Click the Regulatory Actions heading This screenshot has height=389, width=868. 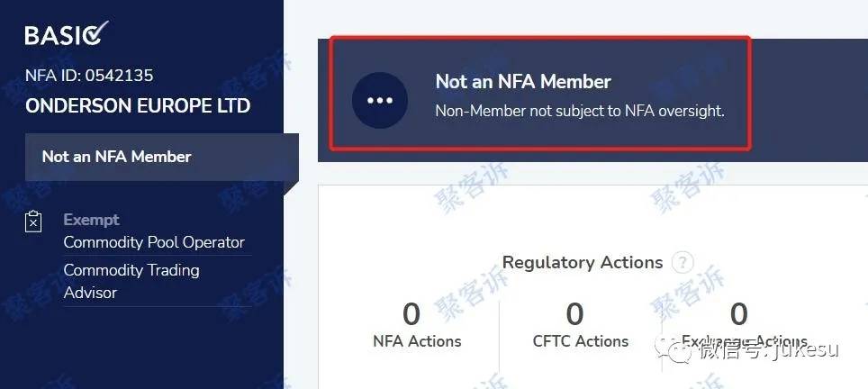[x=583, y=262]
